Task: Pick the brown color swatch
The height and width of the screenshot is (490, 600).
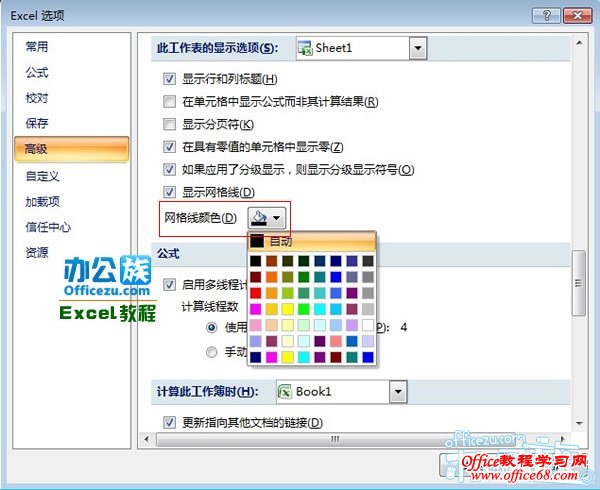Action: click(272, 261)
